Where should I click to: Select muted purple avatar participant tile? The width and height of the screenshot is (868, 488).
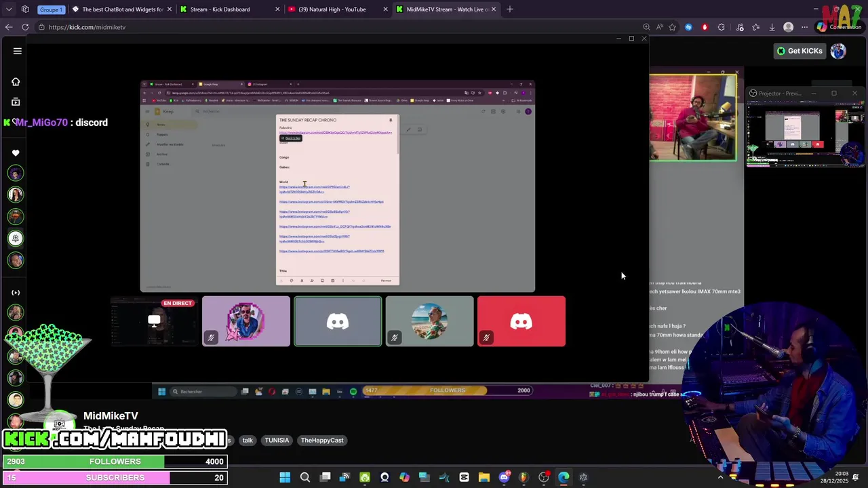(x=246, y=321)
